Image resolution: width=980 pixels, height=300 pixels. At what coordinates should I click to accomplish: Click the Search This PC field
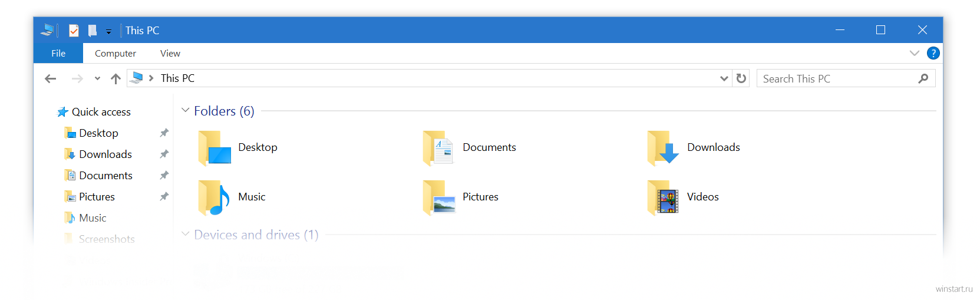[x=837, y=78]
